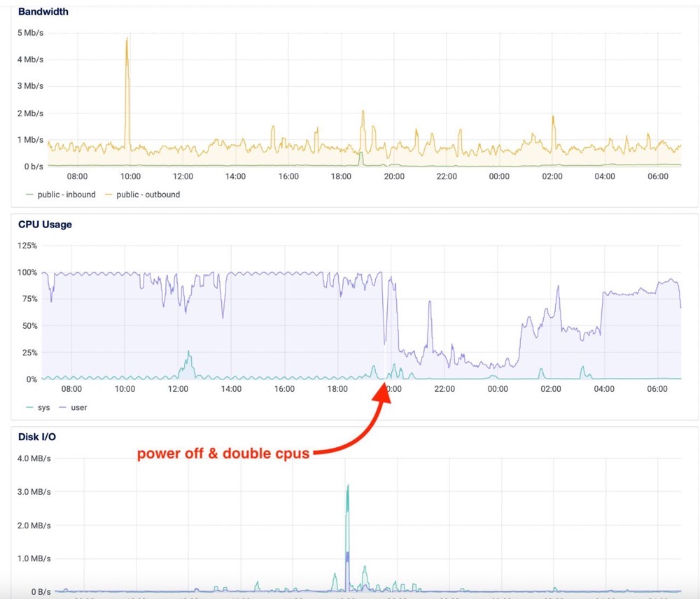
Task: Click the purple user legend color line
Action: click(x=62, y=407)
